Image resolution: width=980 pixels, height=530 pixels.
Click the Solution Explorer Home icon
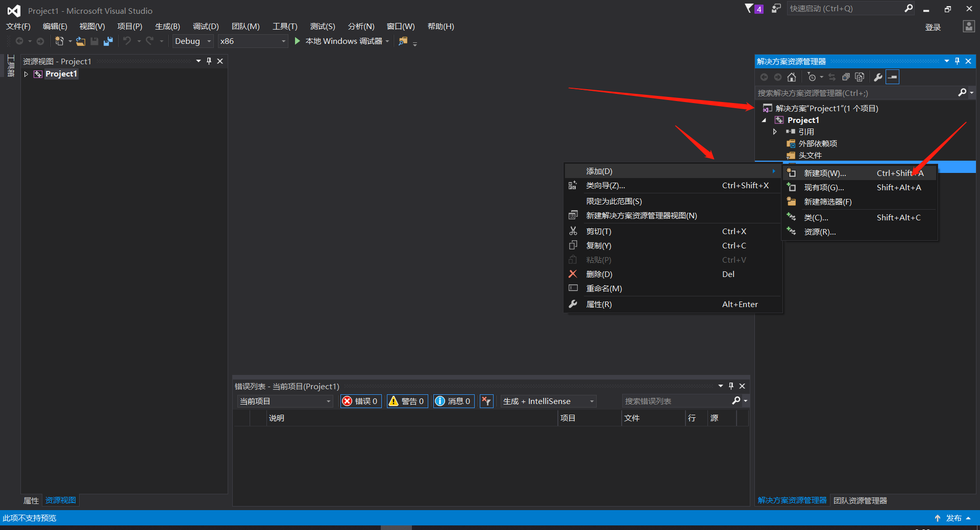(x=792, y=77)
